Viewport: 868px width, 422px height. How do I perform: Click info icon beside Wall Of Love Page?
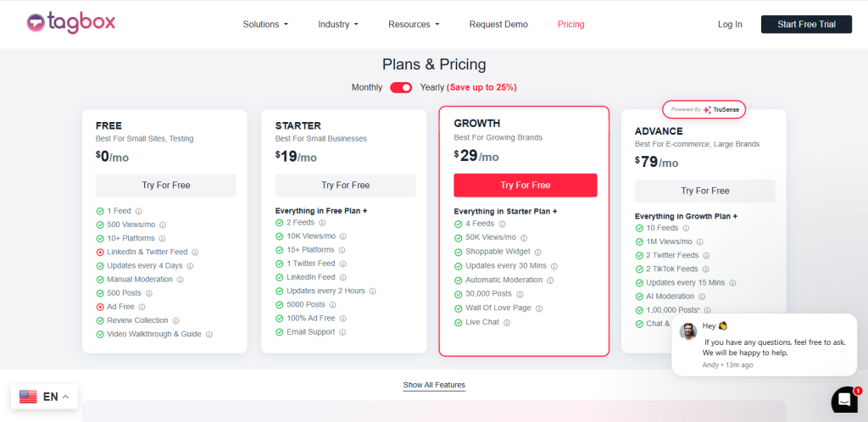(x=539, y=308)
